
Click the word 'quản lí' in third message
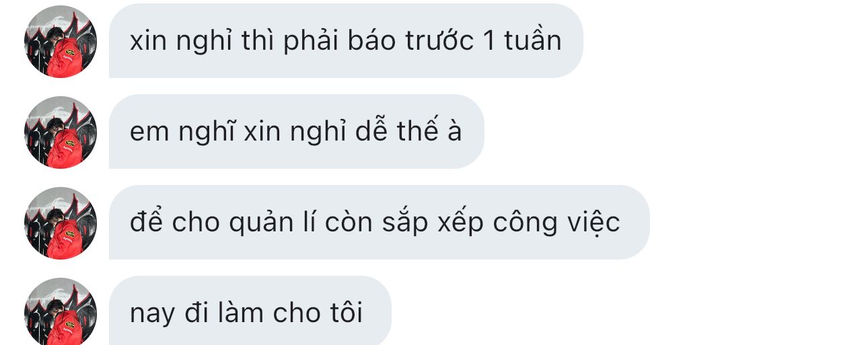coord(273,223)
